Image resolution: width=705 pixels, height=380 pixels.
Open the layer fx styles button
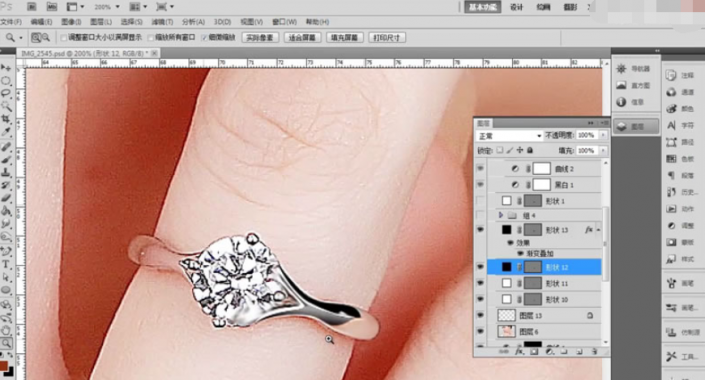click(x=519, y=351)
